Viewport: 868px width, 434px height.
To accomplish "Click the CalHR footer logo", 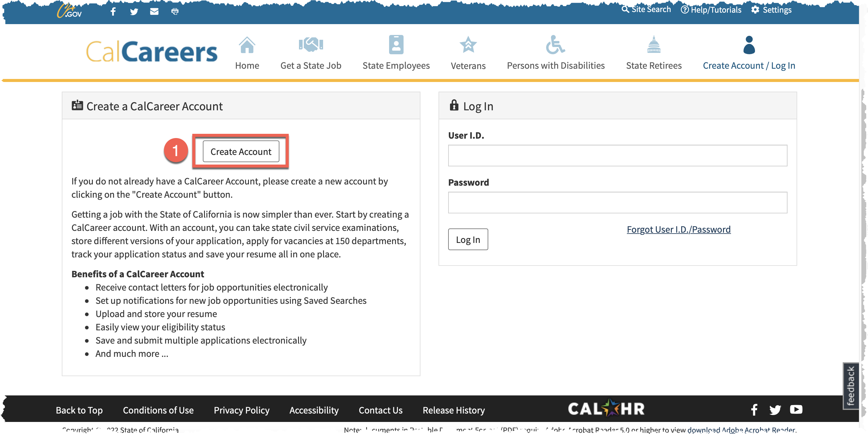I will coord(606,408).
